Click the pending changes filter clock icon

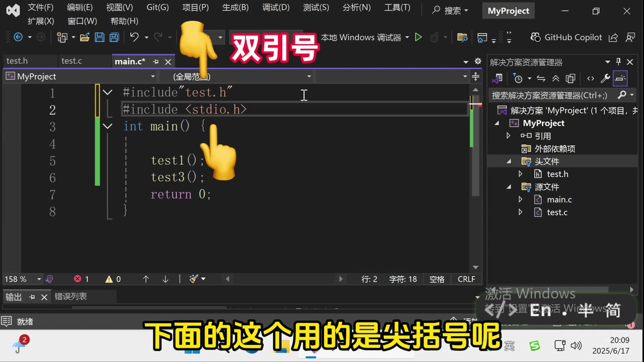click(518, 78)
